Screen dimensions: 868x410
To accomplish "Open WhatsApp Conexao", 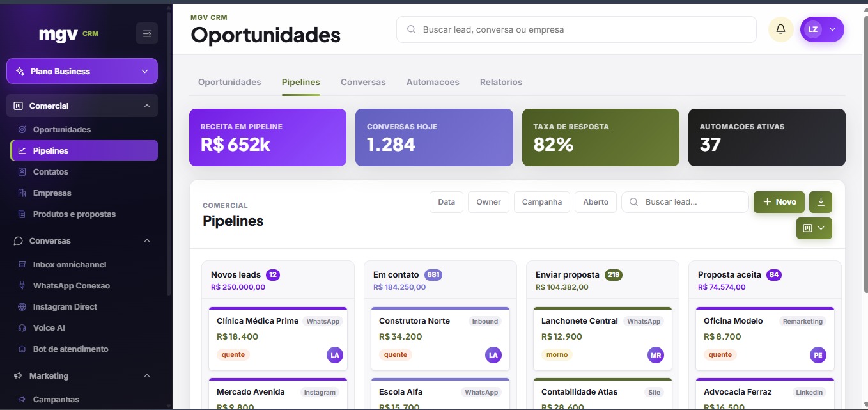I will pos(84,285).
